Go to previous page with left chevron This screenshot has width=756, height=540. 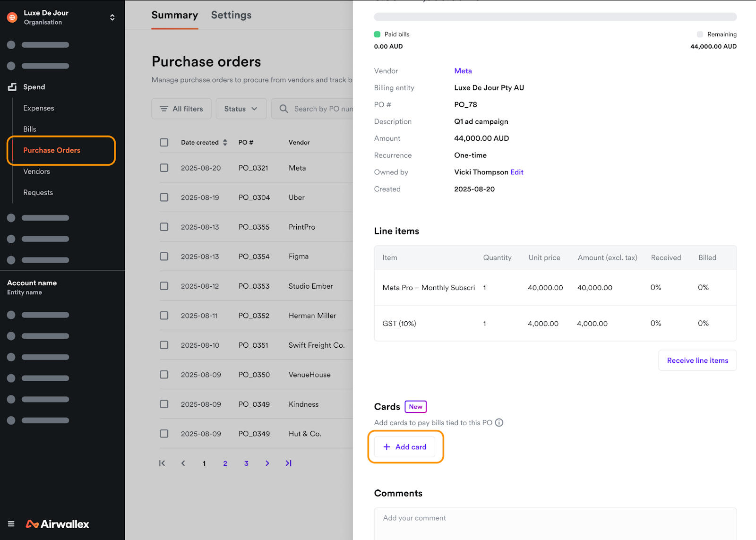183,463
